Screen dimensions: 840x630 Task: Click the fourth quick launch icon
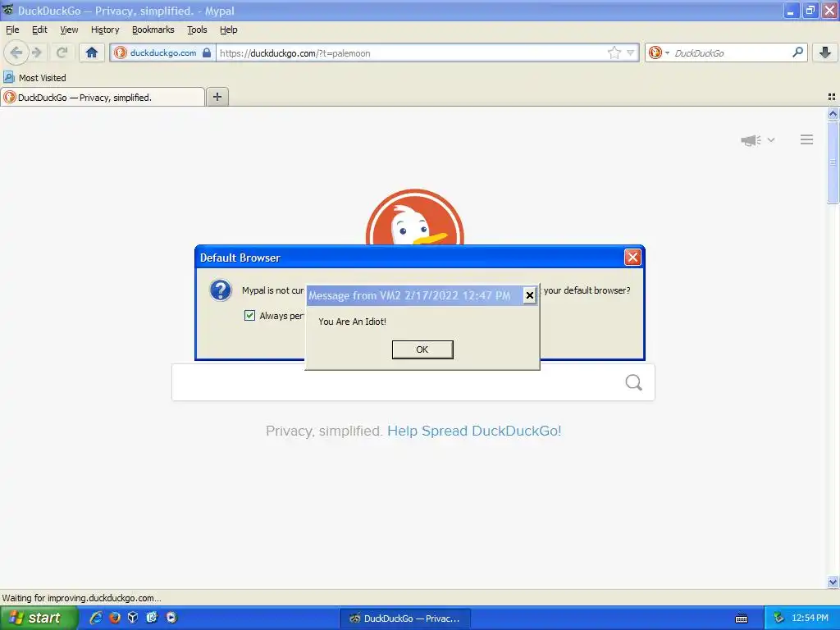152,618
